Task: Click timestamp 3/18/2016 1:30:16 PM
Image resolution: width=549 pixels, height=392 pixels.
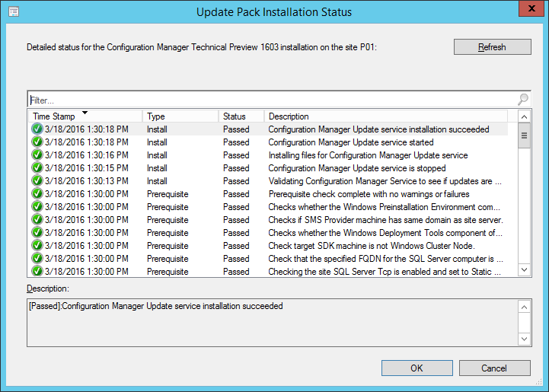Action: [87, 155]
